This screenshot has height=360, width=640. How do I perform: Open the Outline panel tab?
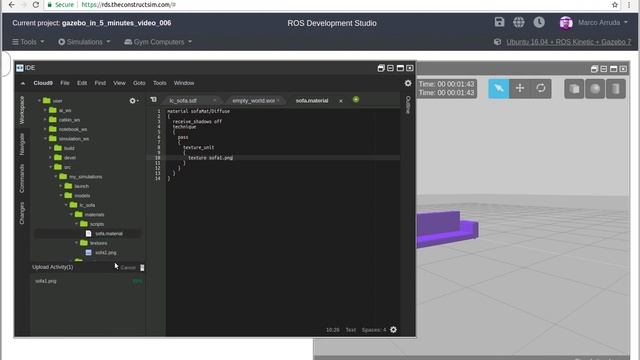coord(408,105)
